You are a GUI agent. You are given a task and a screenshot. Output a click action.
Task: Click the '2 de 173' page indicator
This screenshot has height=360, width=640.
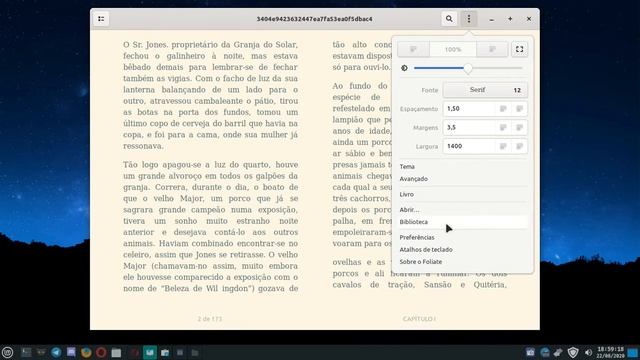(210, 319)
